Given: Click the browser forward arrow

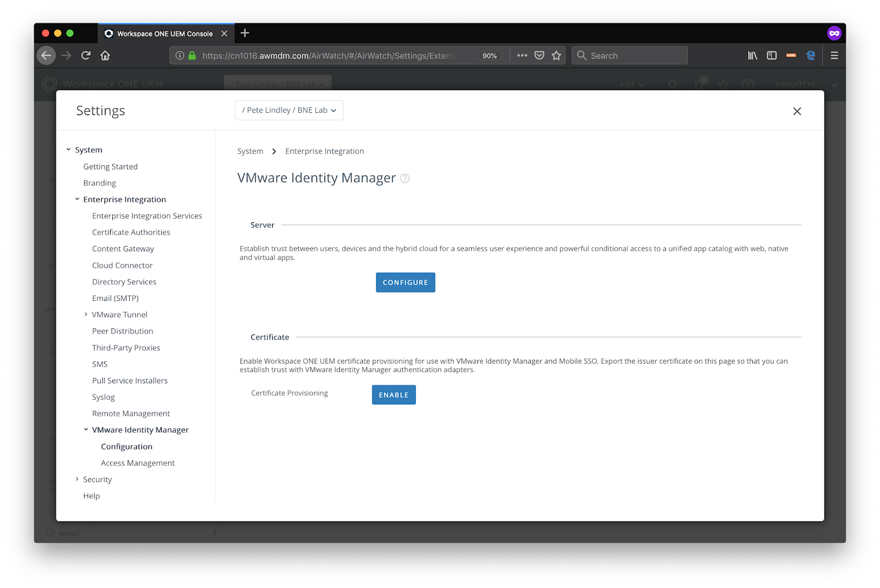Looking at the screenshot, I should (x=67, y=56).
